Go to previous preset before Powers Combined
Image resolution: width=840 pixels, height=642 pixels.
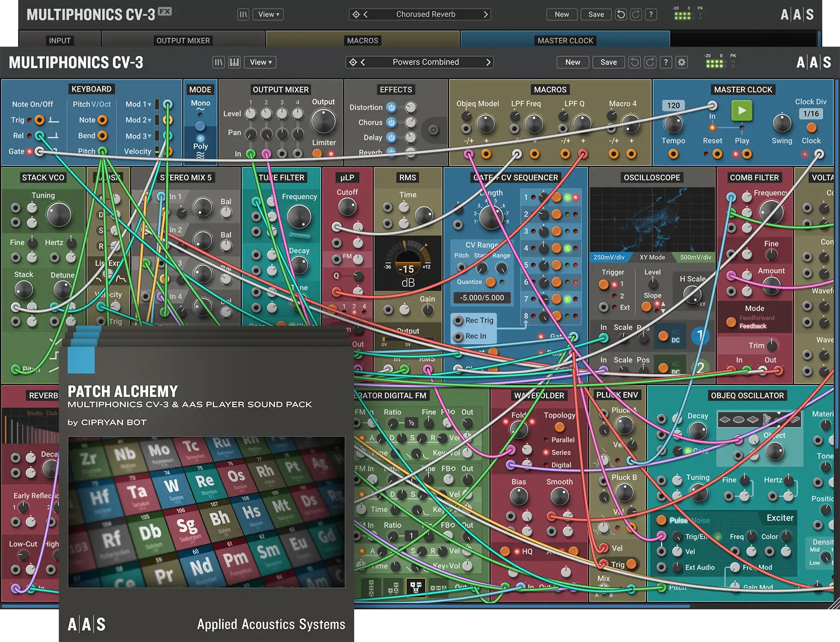click(x=363, y=62)
